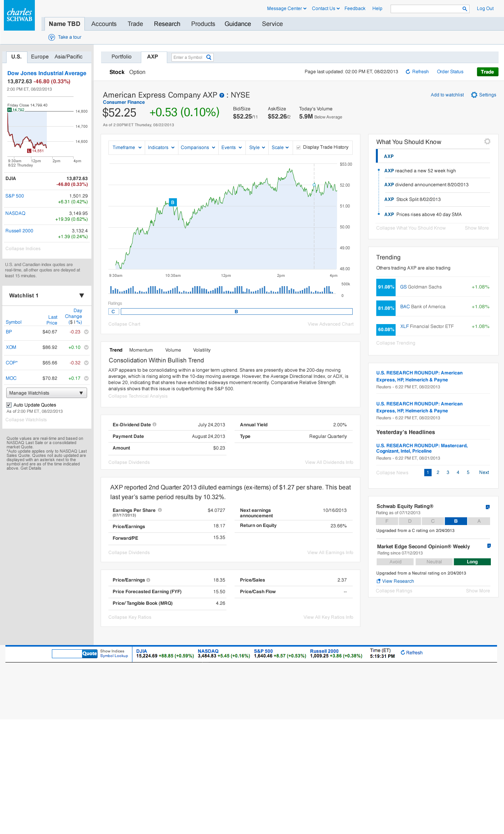Click info icon beside Ex-Dividend Date

(x=154, y=425)
